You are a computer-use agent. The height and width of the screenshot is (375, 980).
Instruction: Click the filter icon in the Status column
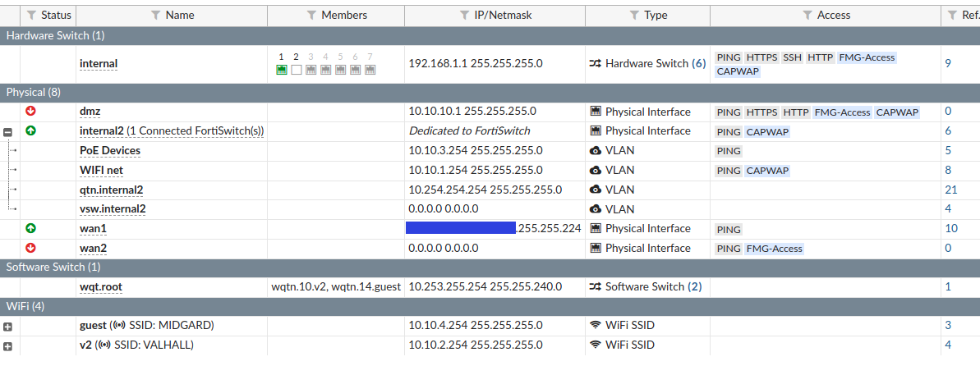tap(31, 15)
